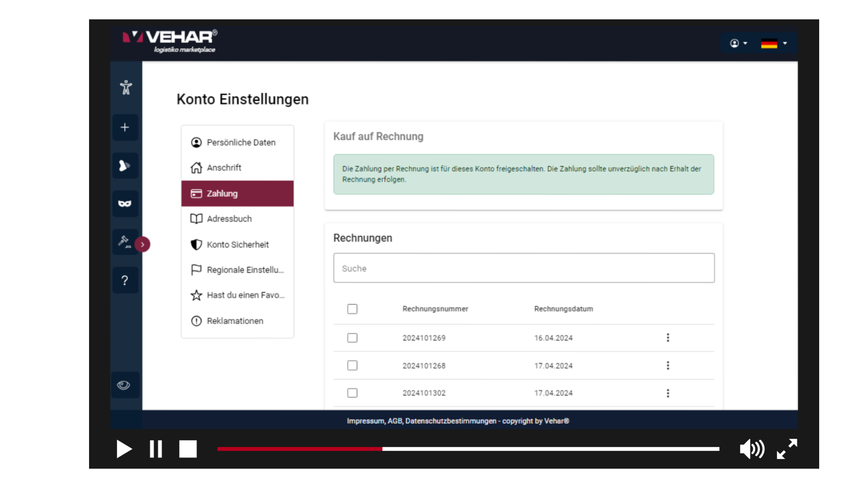This screenshot has width=868, height=488.
Task: Check the box for invoice 2024101269
Action: pos(352,338)
